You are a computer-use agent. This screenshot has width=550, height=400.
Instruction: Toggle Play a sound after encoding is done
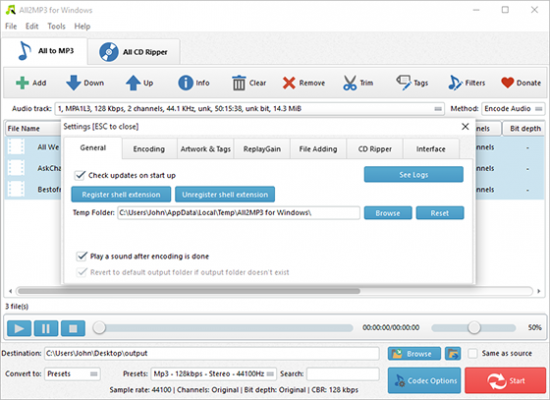tap(82, 256)
